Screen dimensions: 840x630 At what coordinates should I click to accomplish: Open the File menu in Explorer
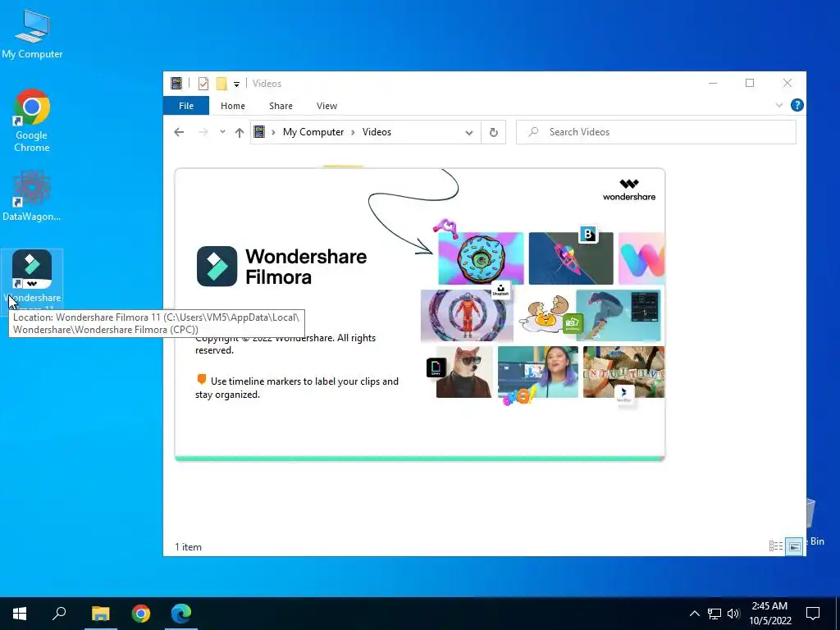point(186,106)
